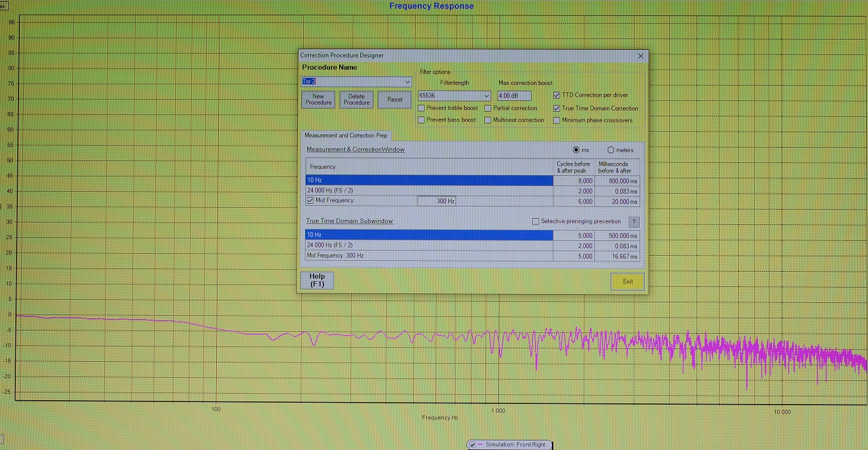This screenshot has width=868, height=450.
Task: Click the Help (F1) button
Action: coord(317,281)
